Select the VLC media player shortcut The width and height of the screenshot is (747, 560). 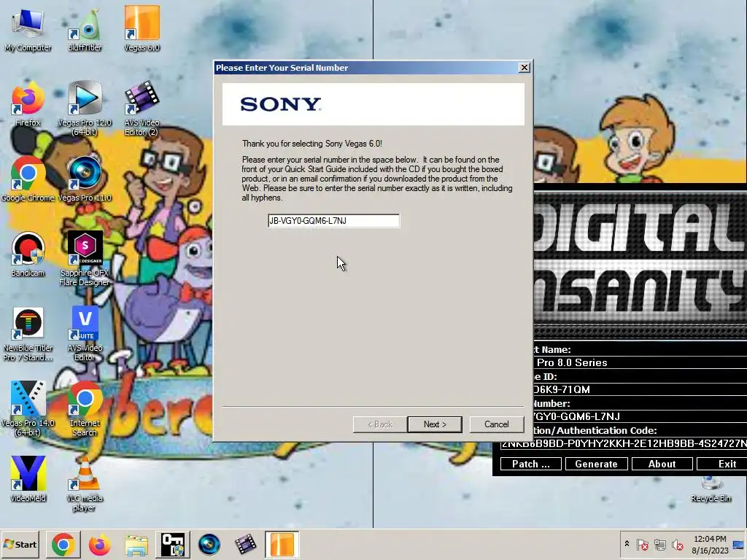(x=85, y=484)
